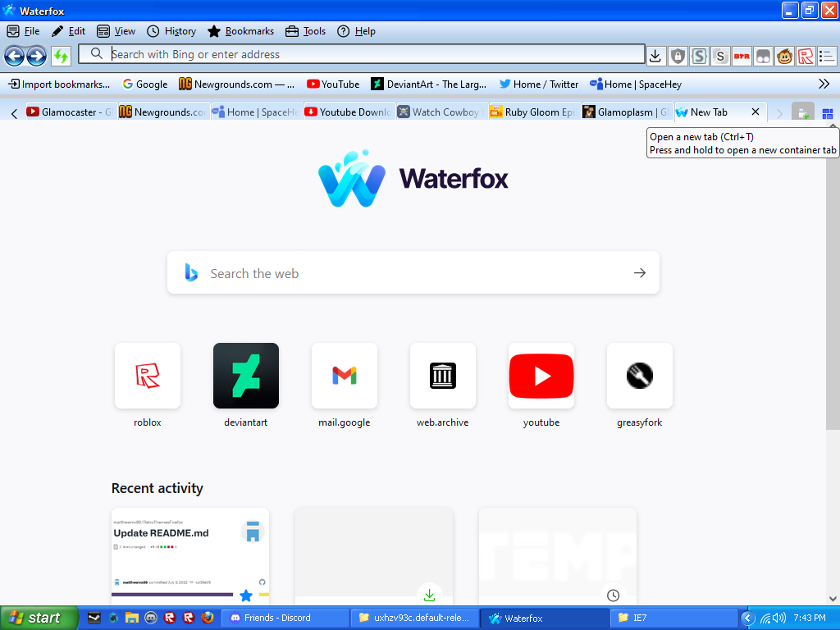Open the Bookmarks menu
Image resolution: width=840 pixels, height=630 pixels.
pyautogui.click(x=241, y=31)
